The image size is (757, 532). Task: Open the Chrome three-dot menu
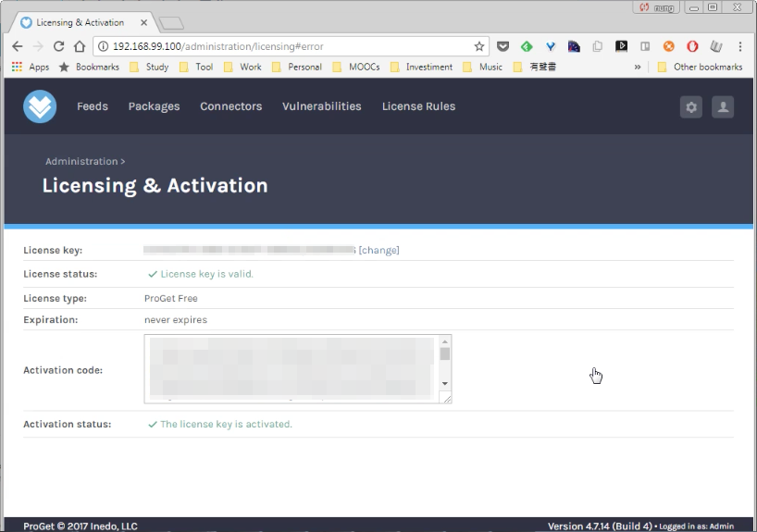tap(739, 46)
